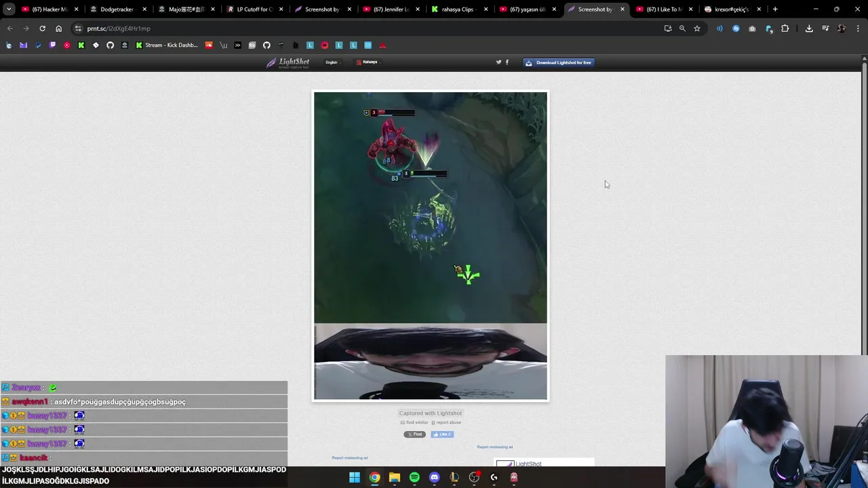Open zoom magnifier in address bar
This screenshot has height=488, width=868.
tap(682, 28)
